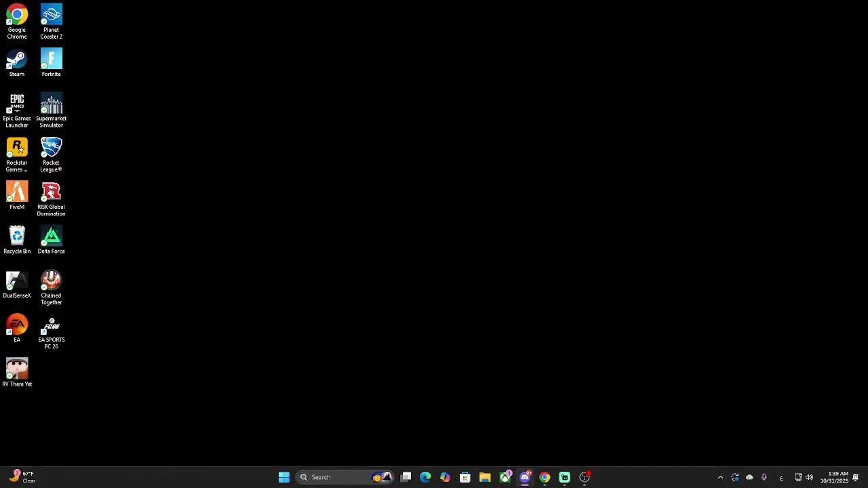This screenshot has height=488, width=868.
Task: Open the clock showing 1:39 AM
Action: click(x=834, y=477)
